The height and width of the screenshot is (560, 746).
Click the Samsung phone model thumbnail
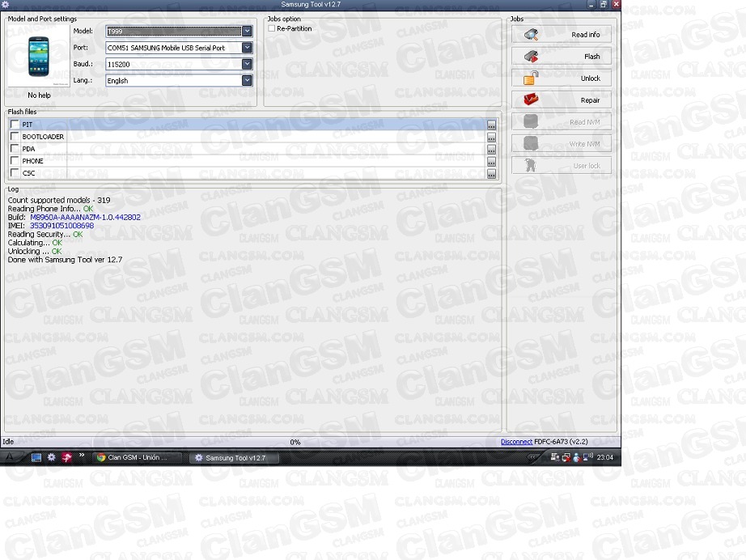[x=39, y=56]
